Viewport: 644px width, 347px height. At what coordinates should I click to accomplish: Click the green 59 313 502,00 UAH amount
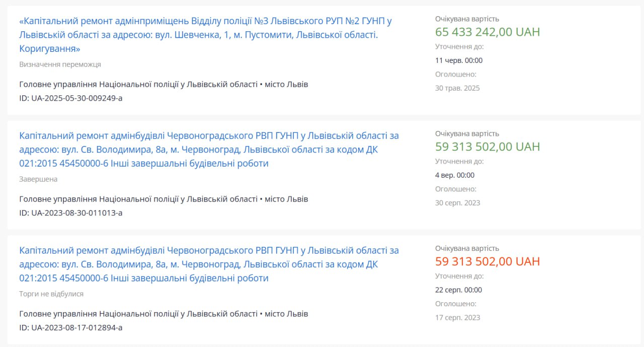point(488,147)
